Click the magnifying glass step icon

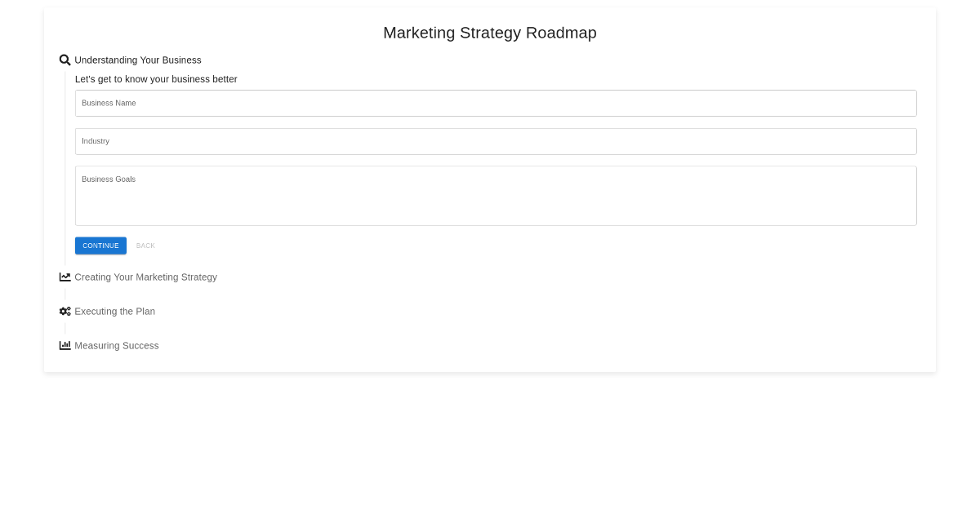click(x=65, y=60)
